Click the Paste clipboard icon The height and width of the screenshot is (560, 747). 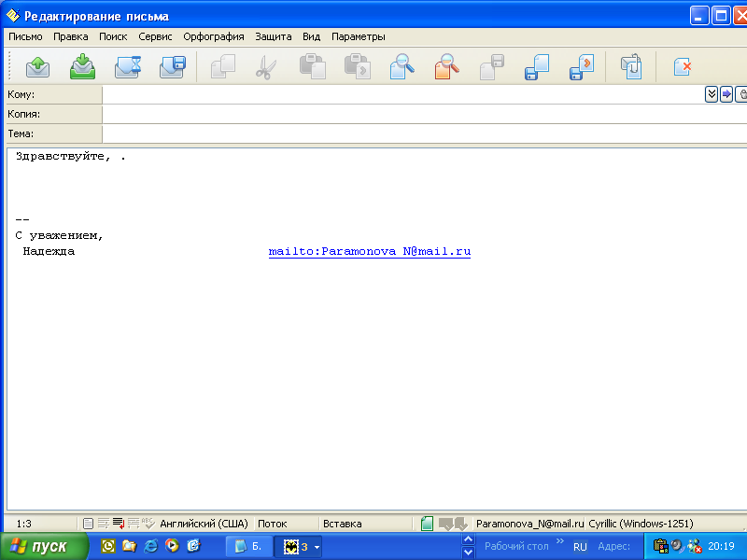pos(313,66)
